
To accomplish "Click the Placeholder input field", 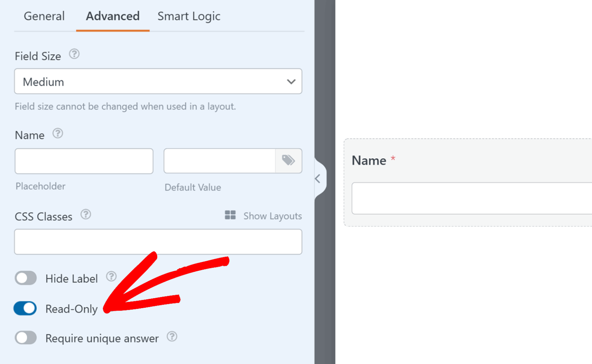I will [83, 161].
